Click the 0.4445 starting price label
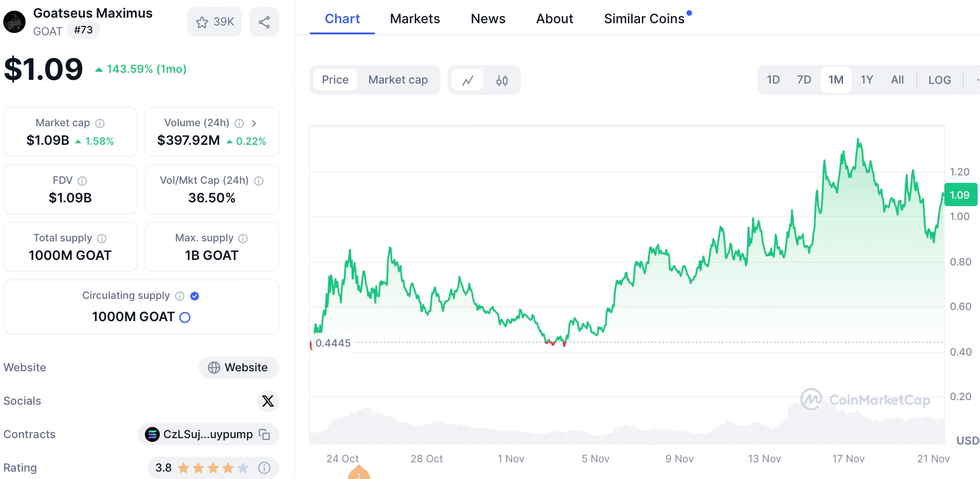The height and width of the screenshot is (479, 980). [x=333, y=343]
